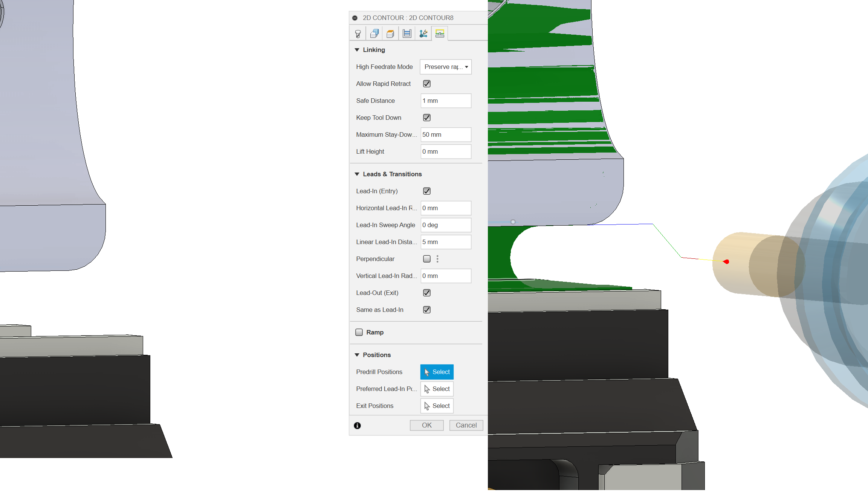
Task: Collapse the Positions section
Action: click(357, 355)
